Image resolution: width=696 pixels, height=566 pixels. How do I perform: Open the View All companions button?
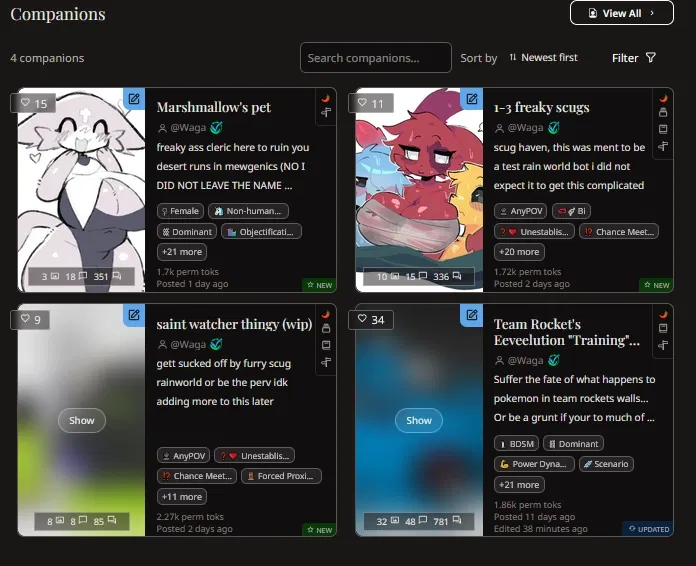pyautogui.click(x=621, y=13)
